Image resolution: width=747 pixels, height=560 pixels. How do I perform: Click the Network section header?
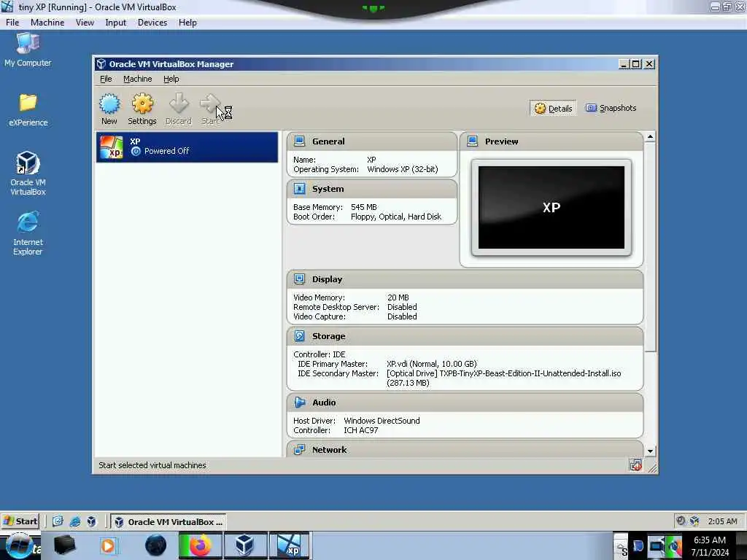point(465,449)
